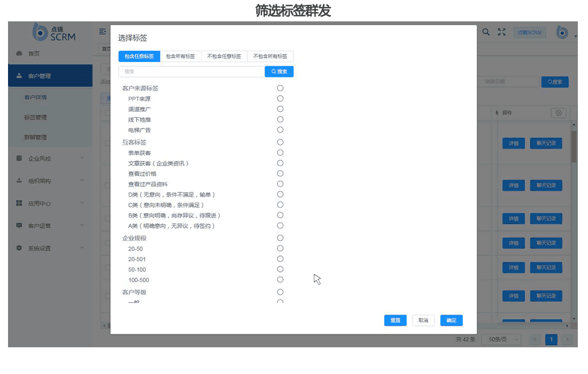Click the 重置 button

click(395, 321)
